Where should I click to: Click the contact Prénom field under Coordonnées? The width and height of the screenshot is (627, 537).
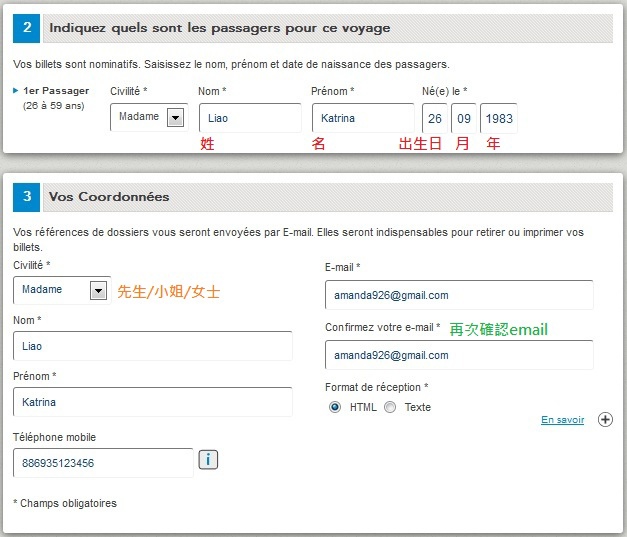click(x=153, y=402)
